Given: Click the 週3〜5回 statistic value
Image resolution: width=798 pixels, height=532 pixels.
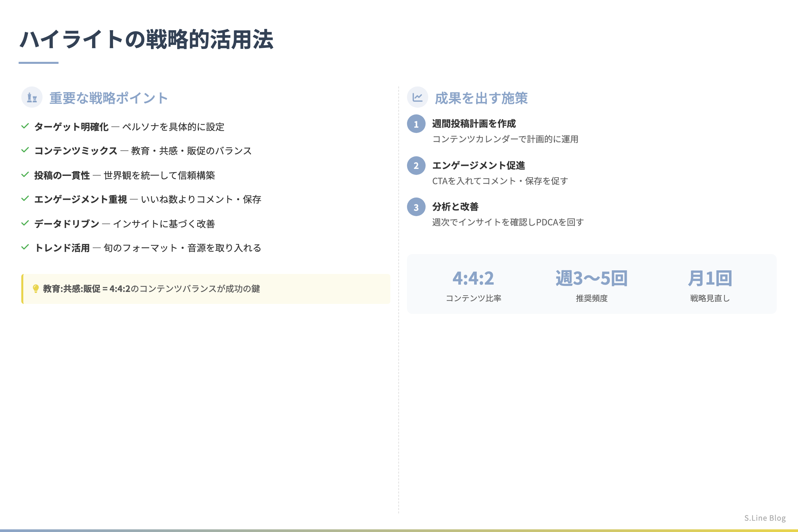Looking at the screenshot, I should click(x=592, y=278).
